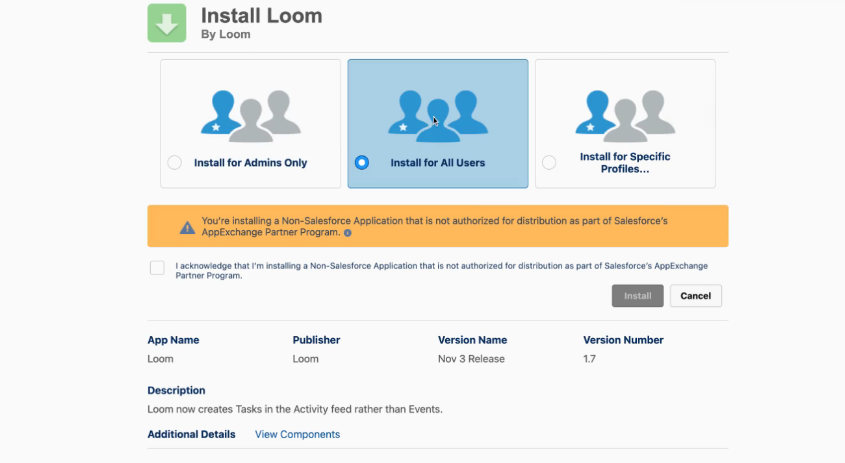Click the App Name label
The image size is (845, 463).
(174, 340)
